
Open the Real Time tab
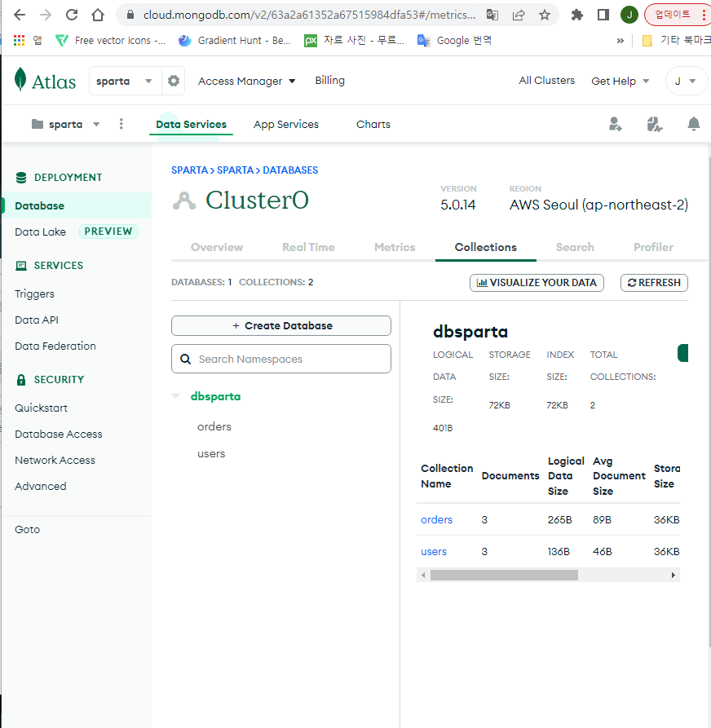[308, 247]
